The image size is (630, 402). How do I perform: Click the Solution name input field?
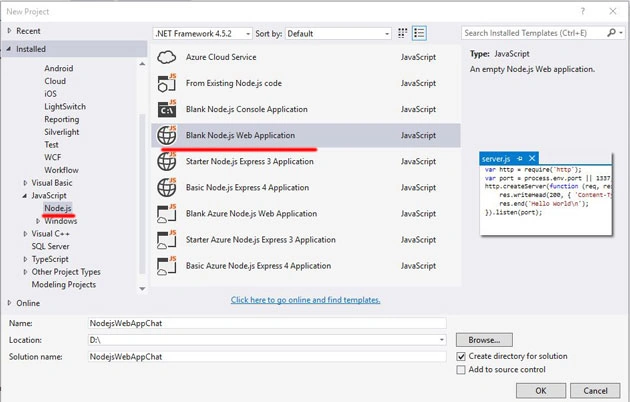tap(267, 357)
